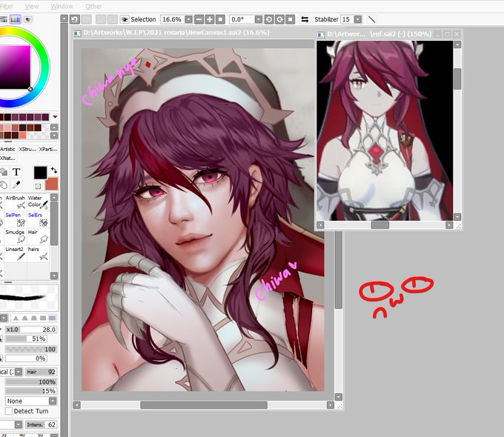Toggle the scratchpad panel icon

28,19
